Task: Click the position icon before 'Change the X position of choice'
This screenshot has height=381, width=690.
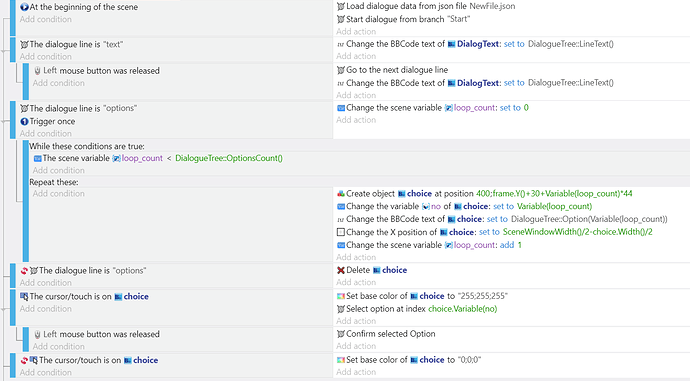Action: [341, 232]
